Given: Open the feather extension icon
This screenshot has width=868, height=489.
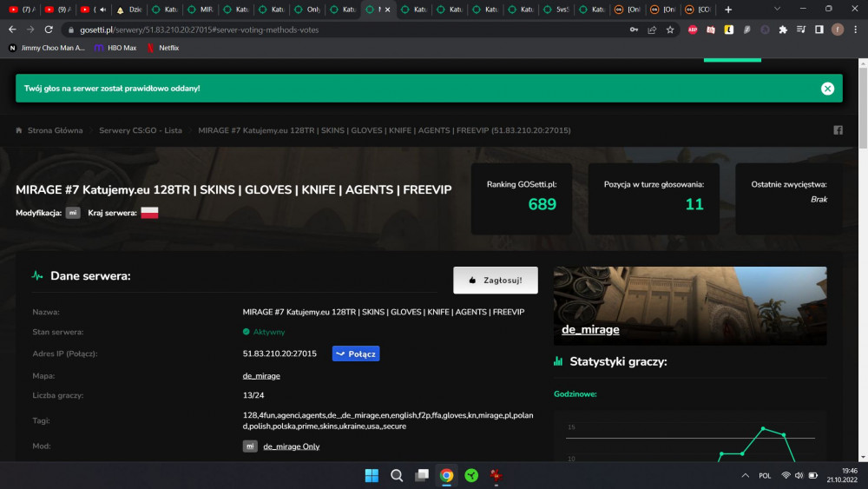Looking at the screenshot, I should point(746,30).
